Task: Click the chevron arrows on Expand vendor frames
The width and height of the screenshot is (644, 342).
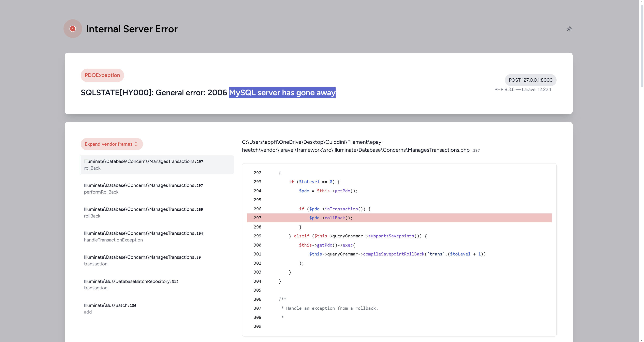Action: (136, 144)
